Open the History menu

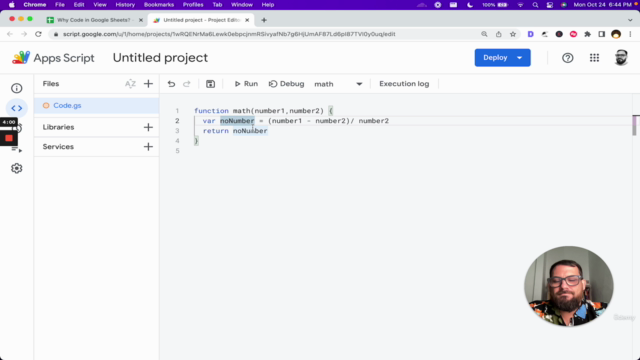tap(125, 5)
